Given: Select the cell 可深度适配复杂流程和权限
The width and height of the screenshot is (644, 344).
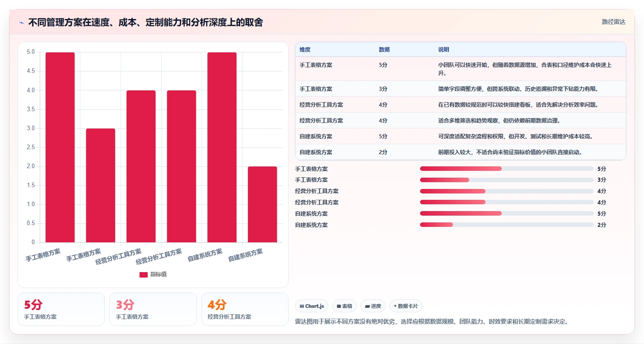Looking at the screenshot, I should pos(529,136).
